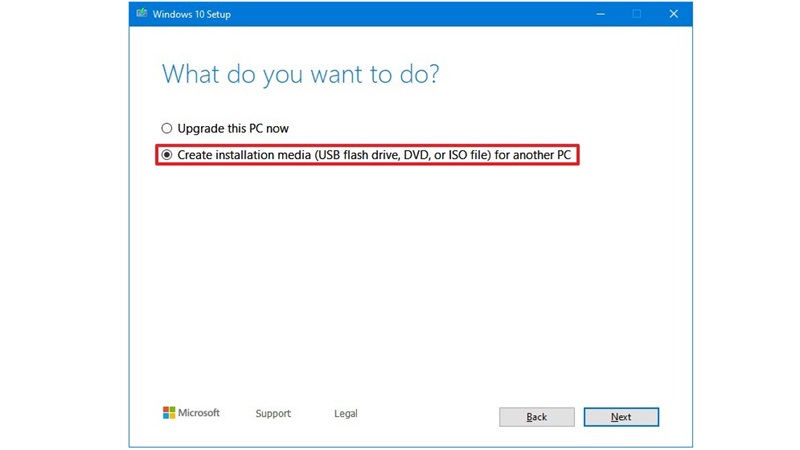This screenshot has width=800, height=450.
Task: Click the disabled maximize button
Action: coord(637,14)
